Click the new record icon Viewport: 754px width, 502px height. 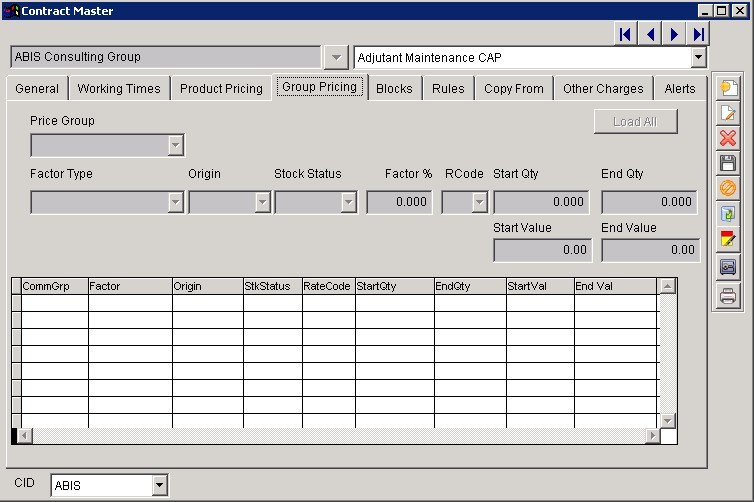point(728,87)
